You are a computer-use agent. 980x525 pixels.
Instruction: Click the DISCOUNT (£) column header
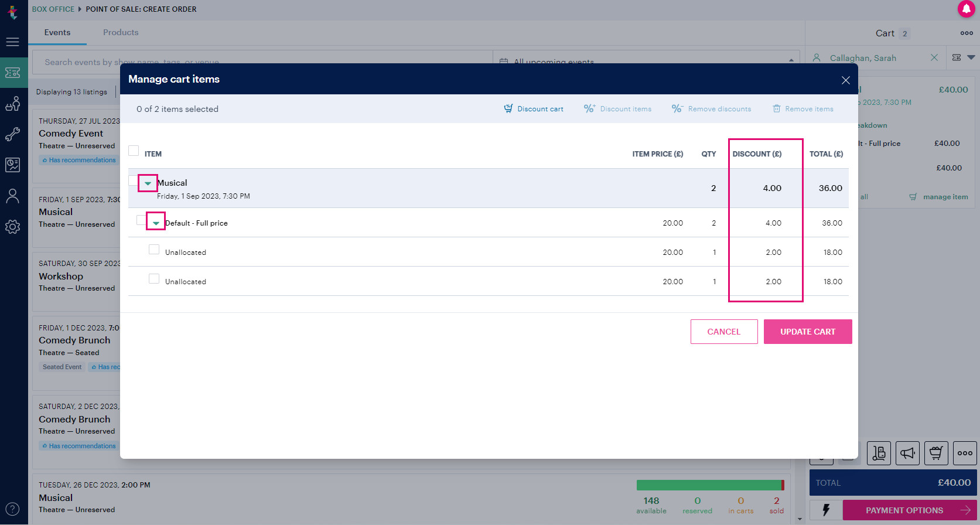click(x=757, y=154)
